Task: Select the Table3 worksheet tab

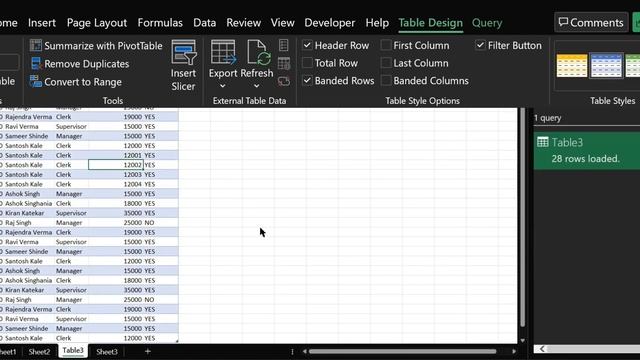Action: (73, 351)
